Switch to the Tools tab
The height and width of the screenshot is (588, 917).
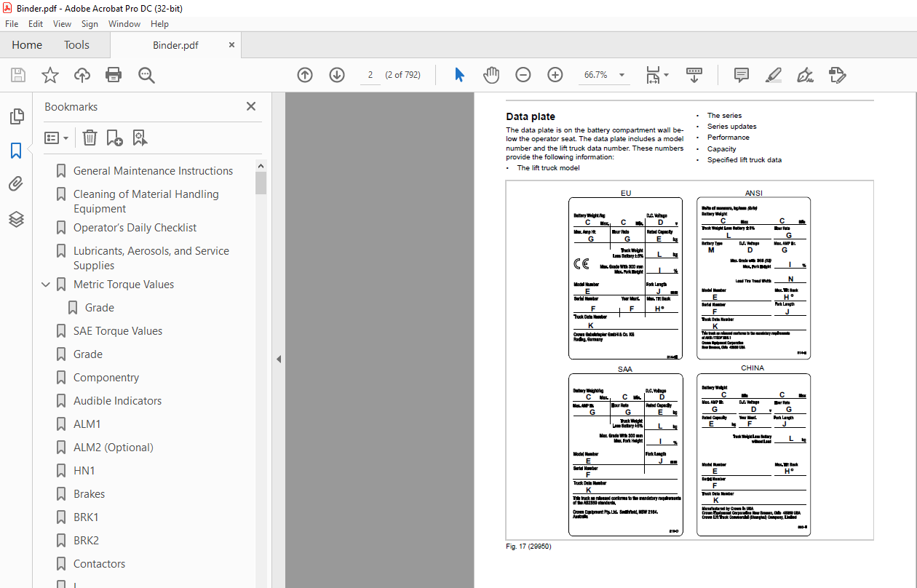[76, 45]
